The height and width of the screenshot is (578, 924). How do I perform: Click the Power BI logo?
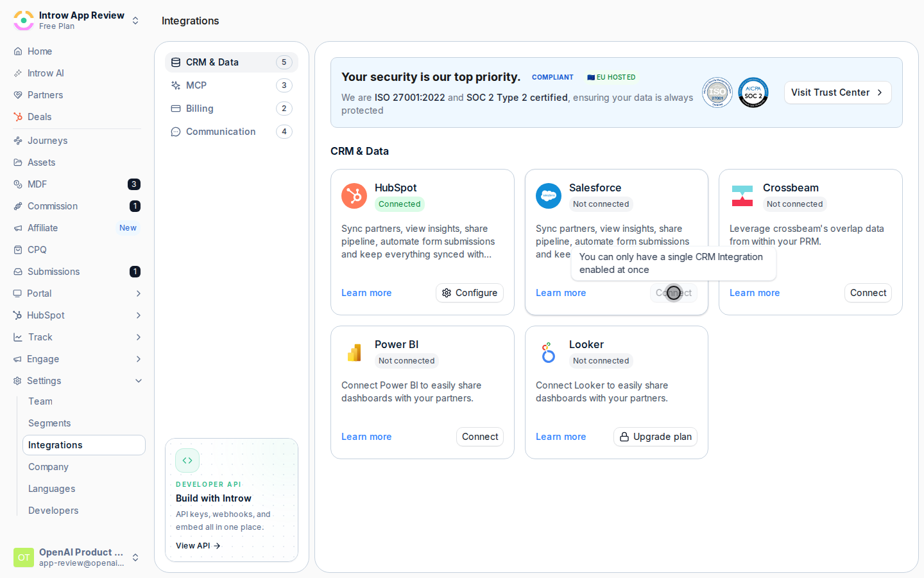[x=354, y=353]
